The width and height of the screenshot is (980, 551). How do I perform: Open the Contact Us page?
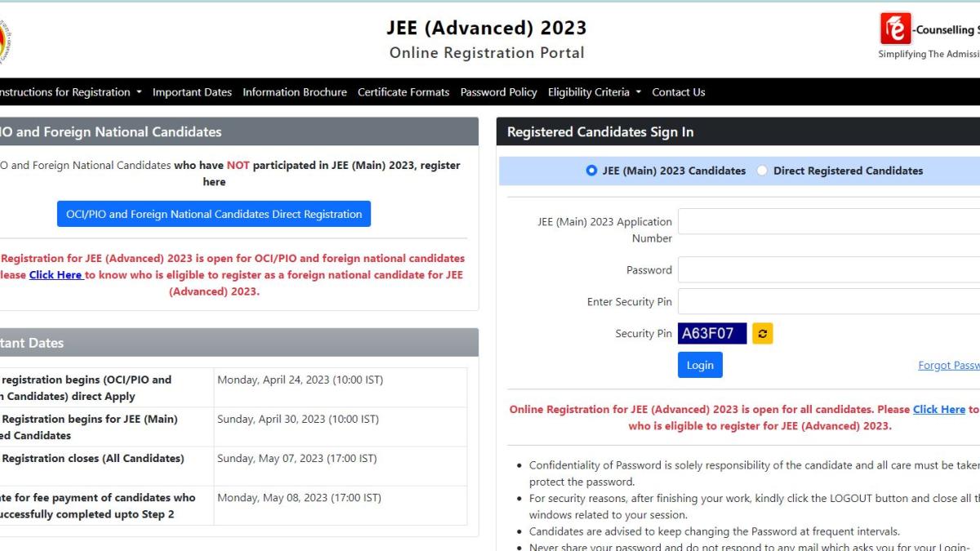(x=678, y=91)
